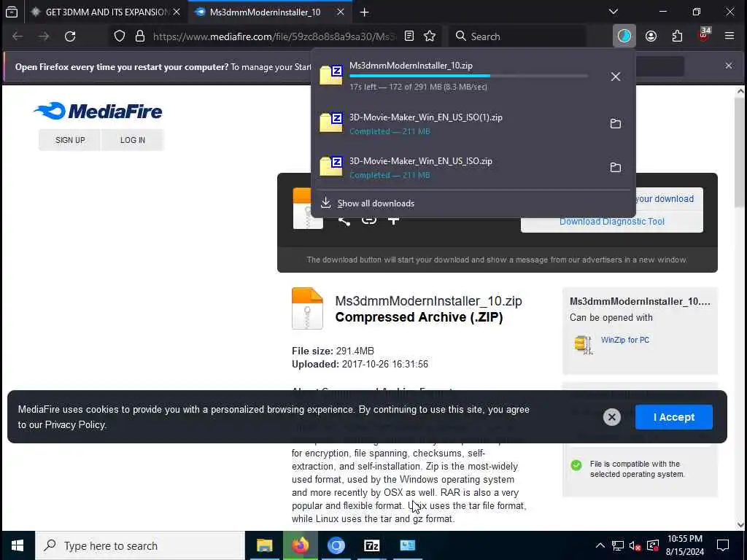Viewport: 747px width, 560px height.
Task: Show 3D-Movie-Maker_Win_EN_US_ISO(1).zip in folder
Action: point(616,124)
